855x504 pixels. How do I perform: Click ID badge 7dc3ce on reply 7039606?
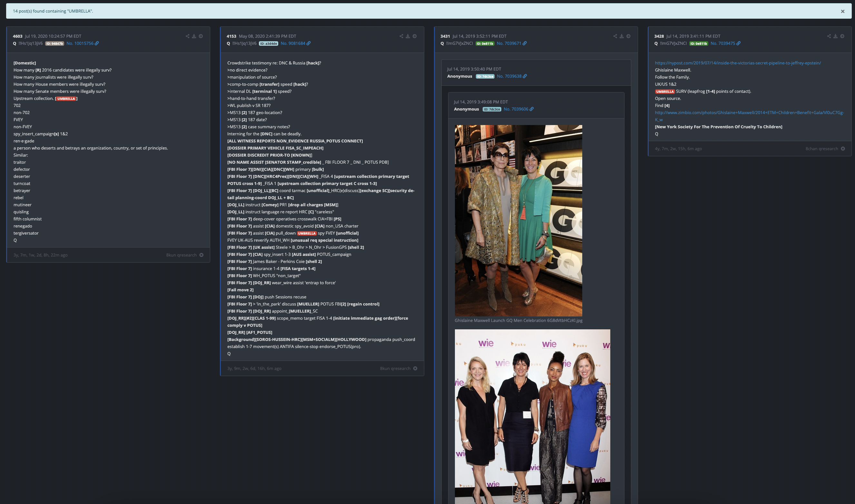coord(492,109)
